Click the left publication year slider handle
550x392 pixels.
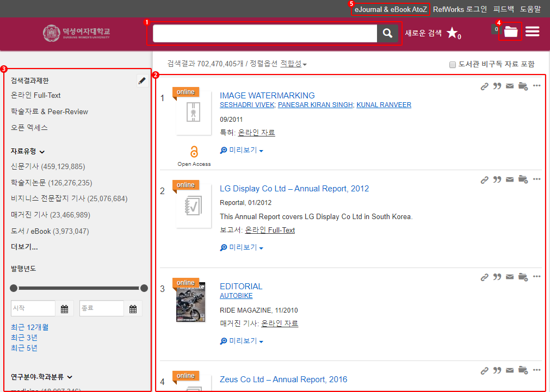(x=14, y=288)
